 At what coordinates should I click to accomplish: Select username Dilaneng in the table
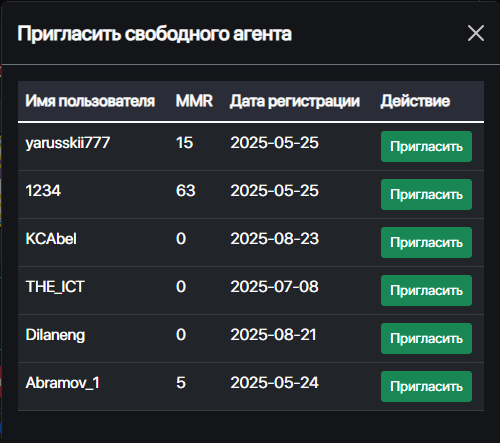pyautogui.click(x=55, y=335)
